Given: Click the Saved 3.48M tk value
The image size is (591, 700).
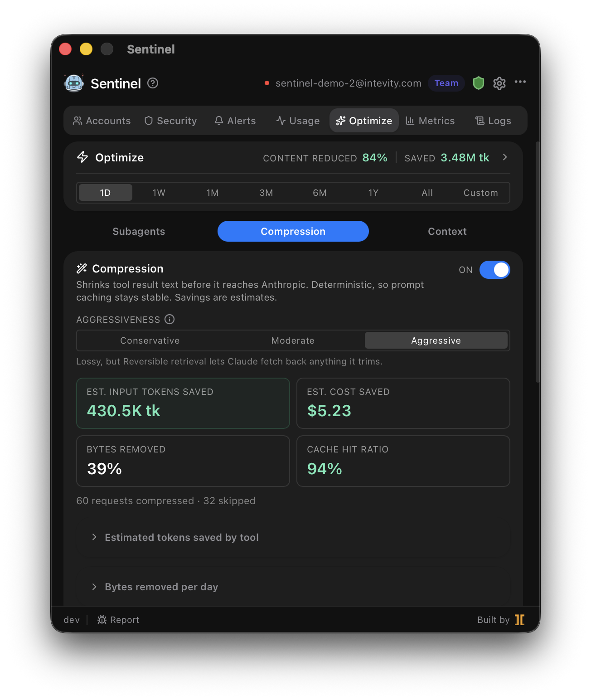Looking at the screenshot, I should (x=465, y=157).
